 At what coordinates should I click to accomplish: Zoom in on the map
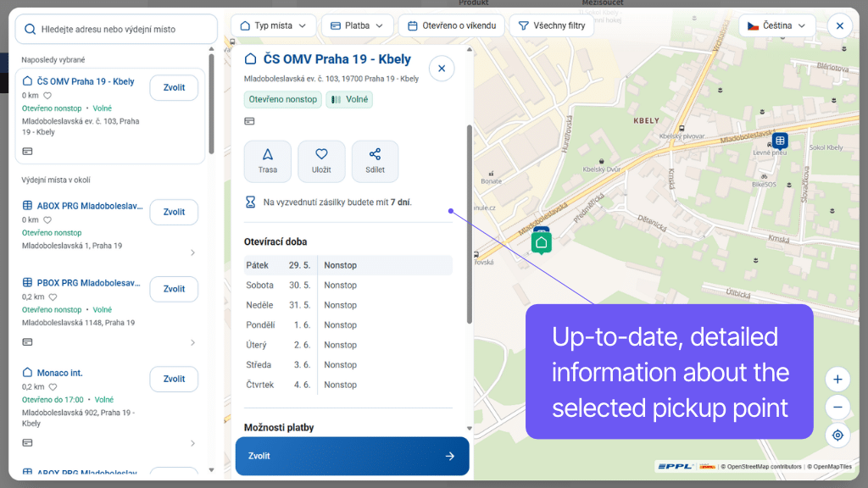pyautogui.click(x=837, y=379)
